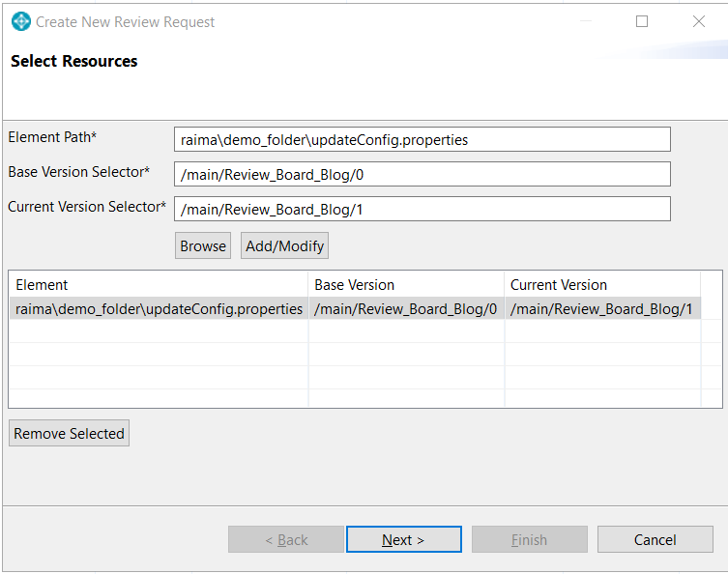Viewport: 728px width, 574px height.
Task: Close the Create New Review Request dialog
Action: click(699, 21)
